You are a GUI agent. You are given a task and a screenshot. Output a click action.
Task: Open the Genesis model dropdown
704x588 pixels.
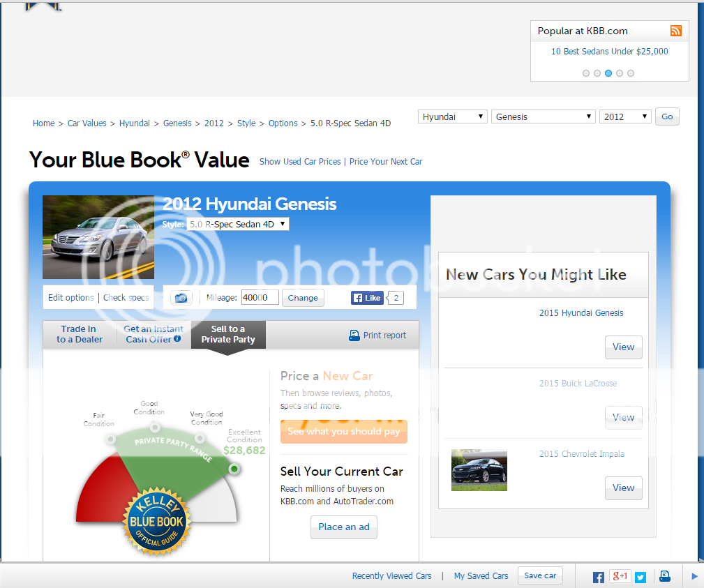click(x=544, y=116)
